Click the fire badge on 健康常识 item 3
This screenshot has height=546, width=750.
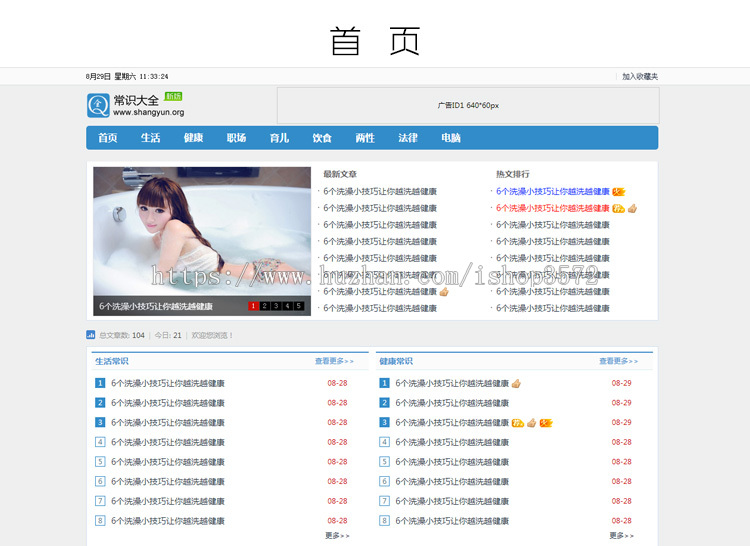pyautogui.click(x=546, y=423)
